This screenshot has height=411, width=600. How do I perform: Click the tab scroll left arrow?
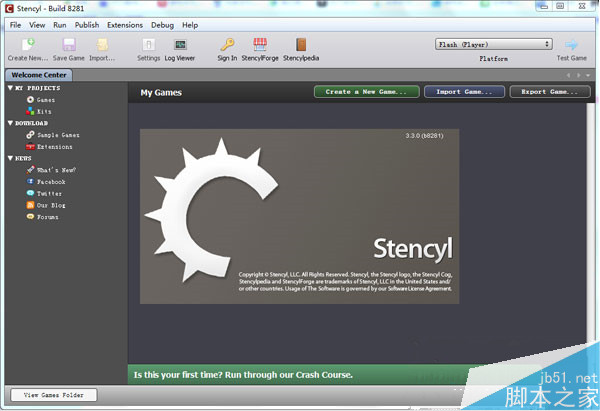pos(569,75)
